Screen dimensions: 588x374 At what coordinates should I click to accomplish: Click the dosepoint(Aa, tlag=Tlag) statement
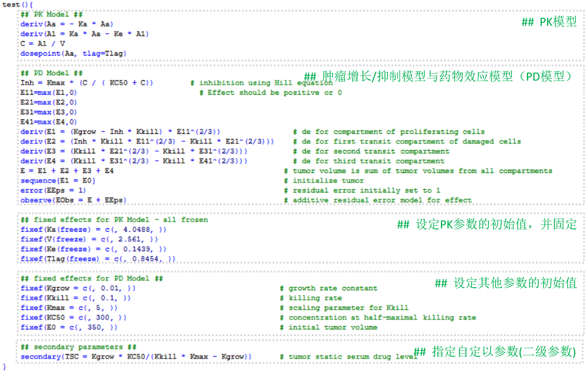click(73, 53)
